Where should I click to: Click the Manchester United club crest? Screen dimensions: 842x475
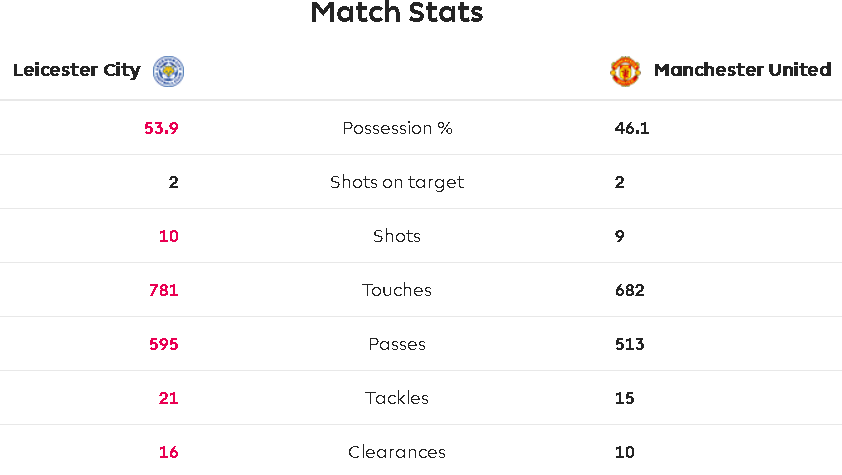click(x=625, y=71)
